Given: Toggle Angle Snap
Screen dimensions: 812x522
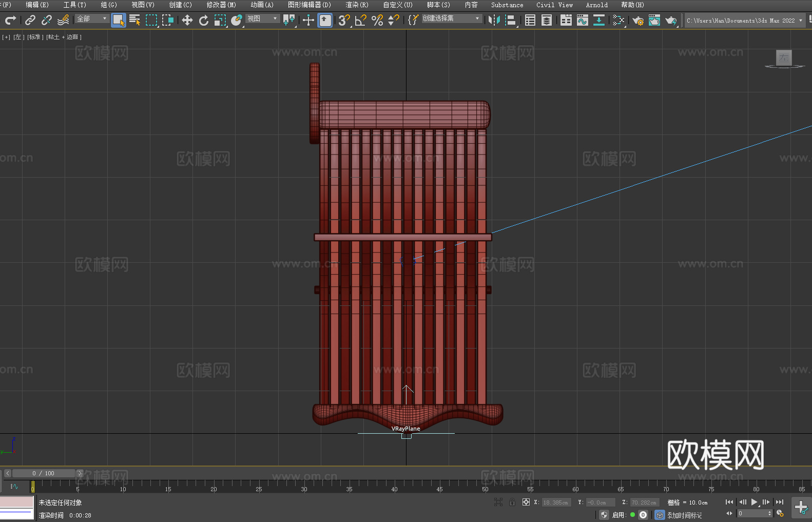Looking at the screenshot, I should pos(361,20).
